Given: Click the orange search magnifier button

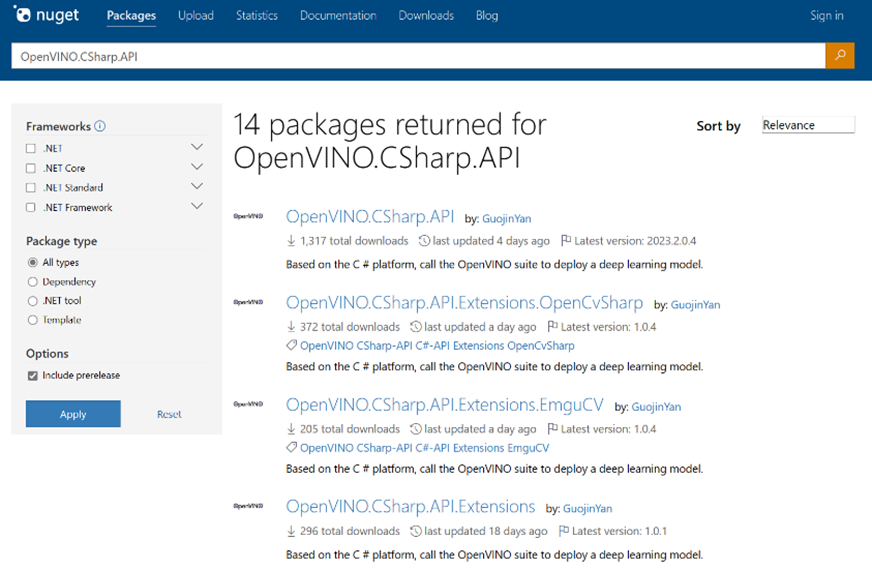Looking at the screenshot, I should [840, 56].
